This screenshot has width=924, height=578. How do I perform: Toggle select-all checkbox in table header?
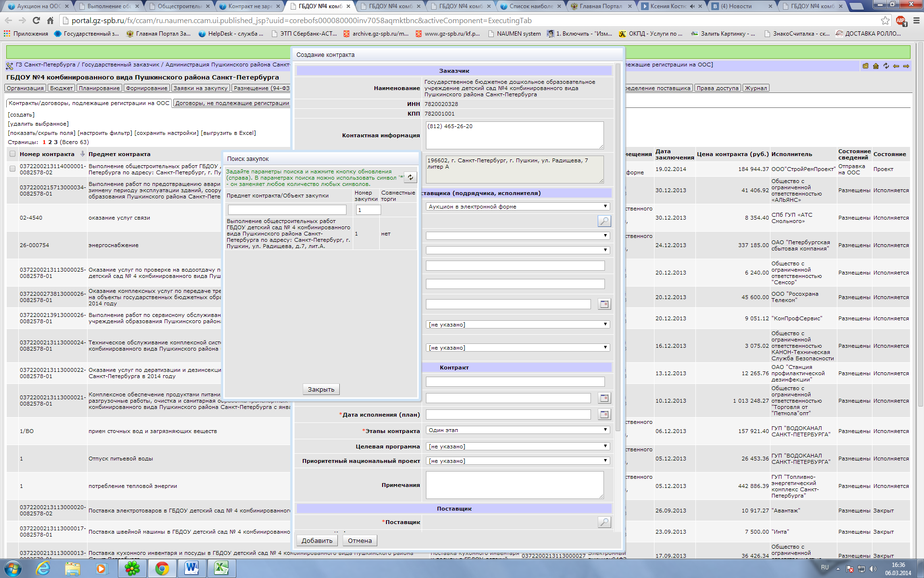point(13,154)
